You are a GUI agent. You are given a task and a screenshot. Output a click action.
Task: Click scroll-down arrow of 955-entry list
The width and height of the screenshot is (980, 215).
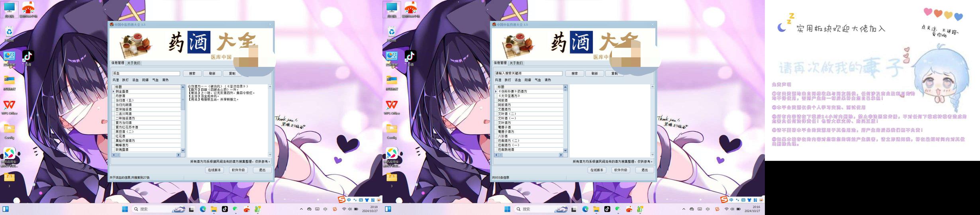[x=565, y=150]
